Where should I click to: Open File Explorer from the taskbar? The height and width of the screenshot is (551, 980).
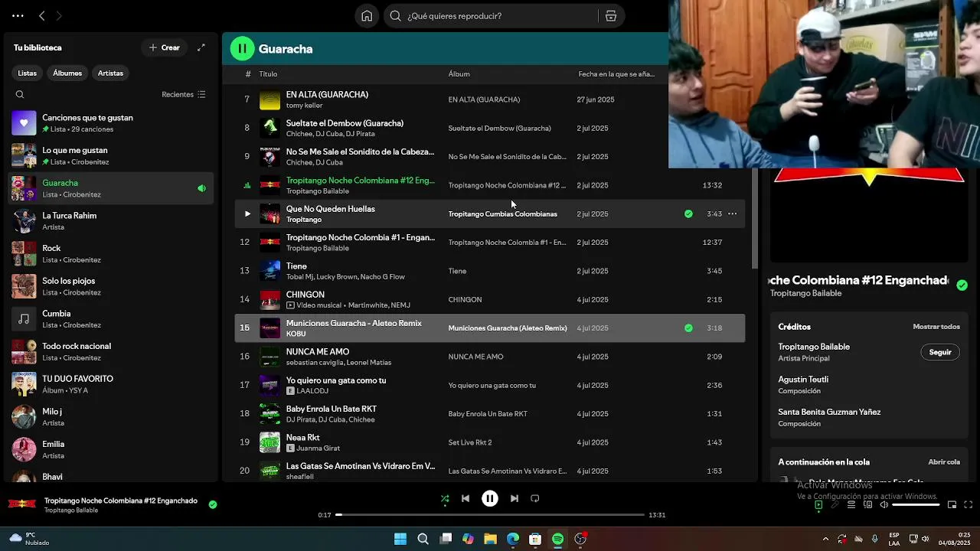(x=490, y=540)
